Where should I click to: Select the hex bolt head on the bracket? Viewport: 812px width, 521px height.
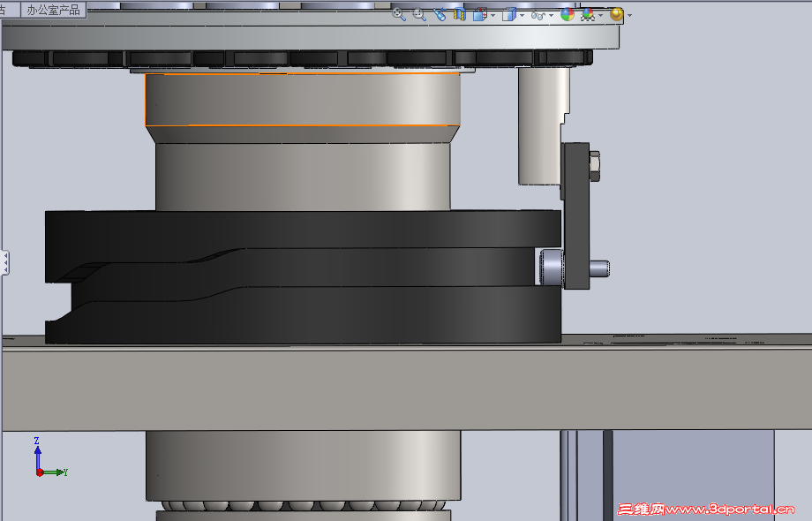click(x=595, y=166)
